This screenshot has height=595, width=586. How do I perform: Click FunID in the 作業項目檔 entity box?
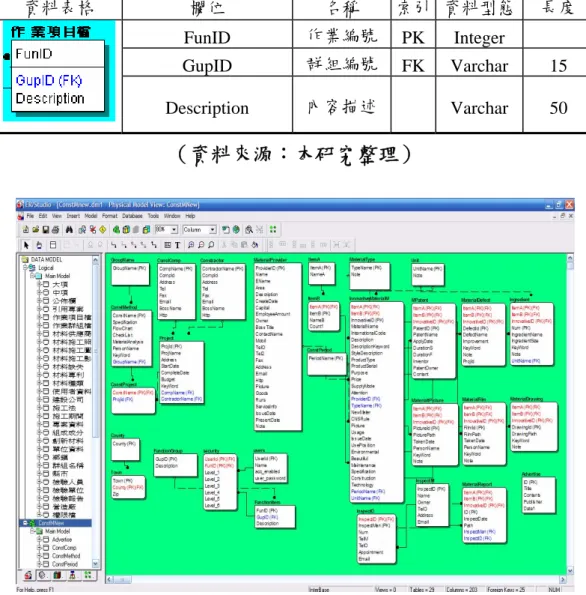(x=34, y=54)
